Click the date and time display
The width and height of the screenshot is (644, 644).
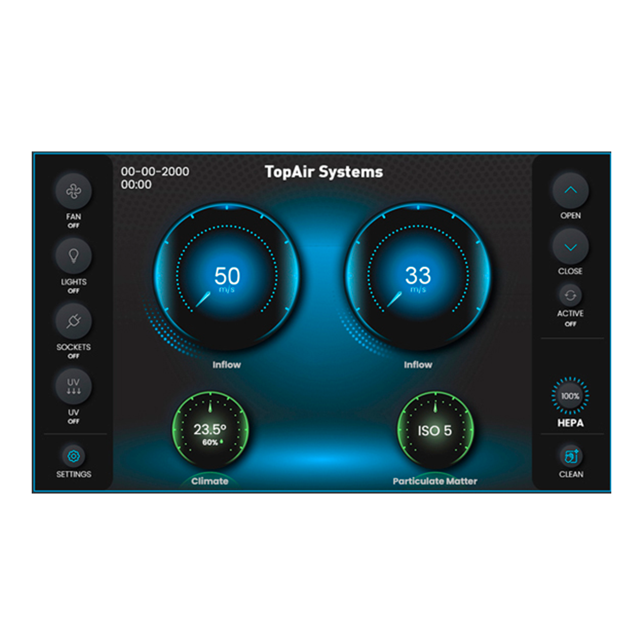point(154,178)
